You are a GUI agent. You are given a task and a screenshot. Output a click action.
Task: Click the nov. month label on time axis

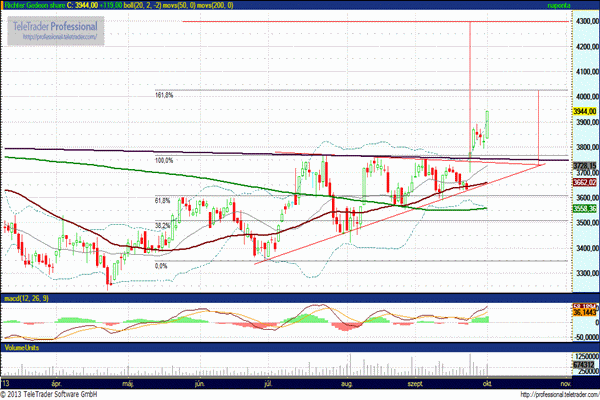566,384
